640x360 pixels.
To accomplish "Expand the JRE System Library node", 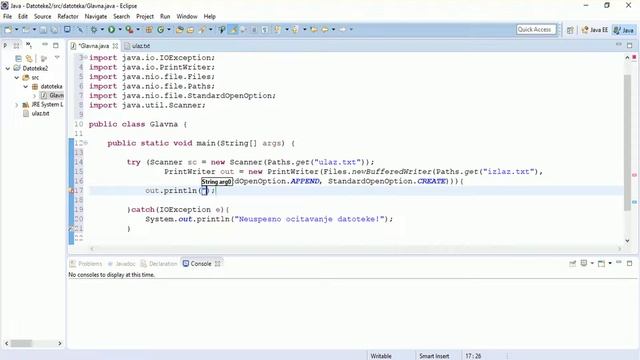I will (x=17, y=105).
